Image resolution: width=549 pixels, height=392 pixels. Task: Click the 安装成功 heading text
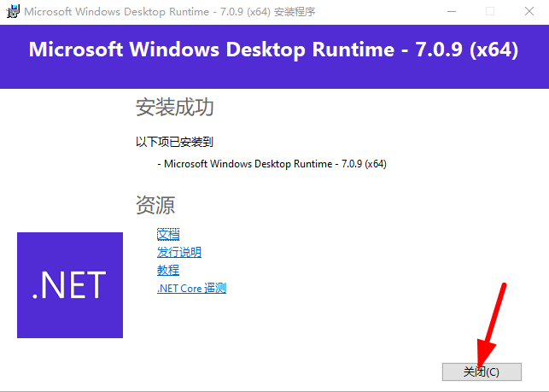175,108
